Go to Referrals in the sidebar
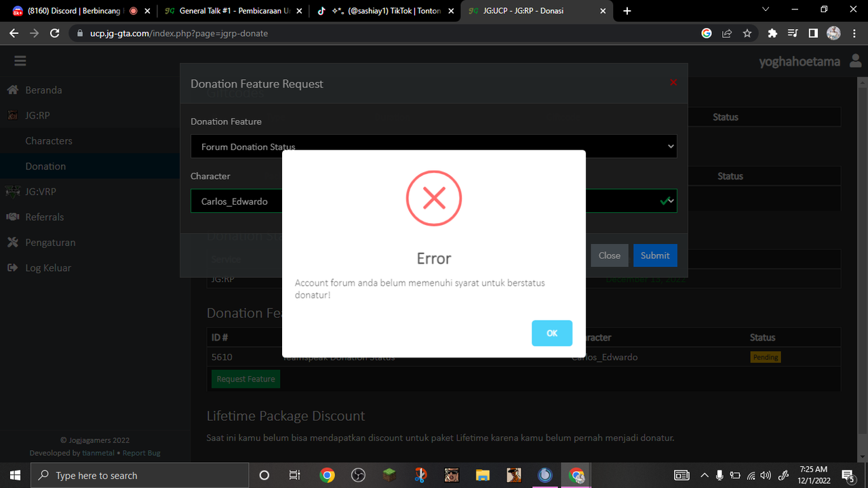The image size is (868, 488). (x=44, y=217)
